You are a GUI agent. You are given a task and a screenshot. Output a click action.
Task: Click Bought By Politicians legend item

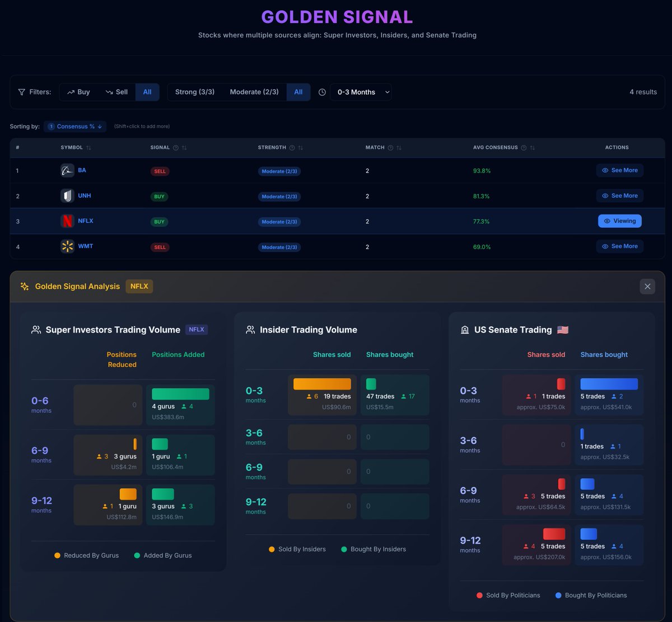click(x=591, y=595)
